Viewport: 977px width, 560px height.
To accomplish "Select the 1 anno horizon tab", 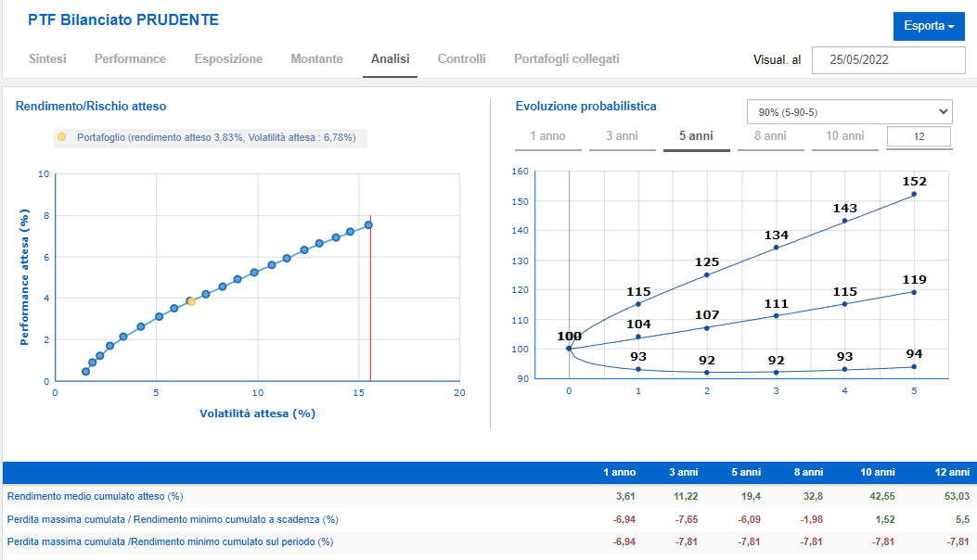I will [547, 136].
